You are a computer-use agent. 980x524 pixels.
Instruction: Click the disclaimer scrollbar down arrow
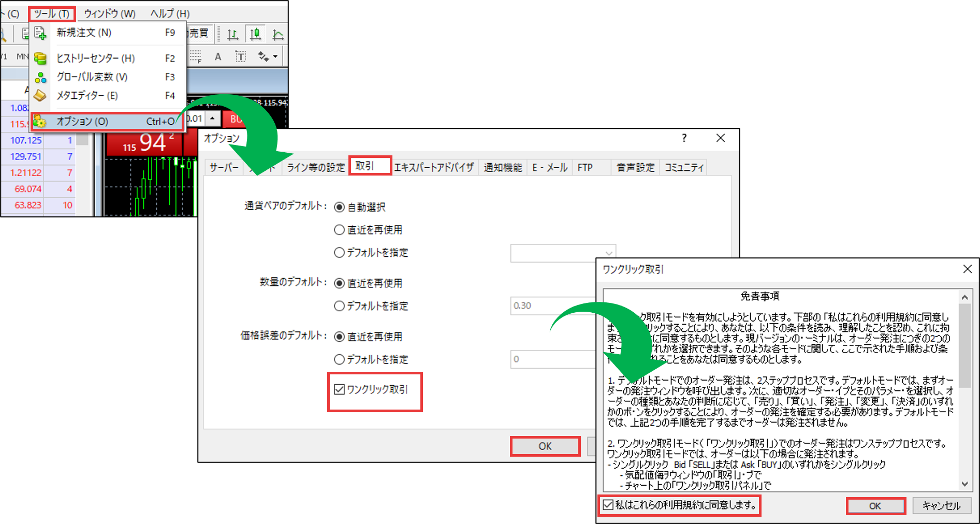pos(964,484)
